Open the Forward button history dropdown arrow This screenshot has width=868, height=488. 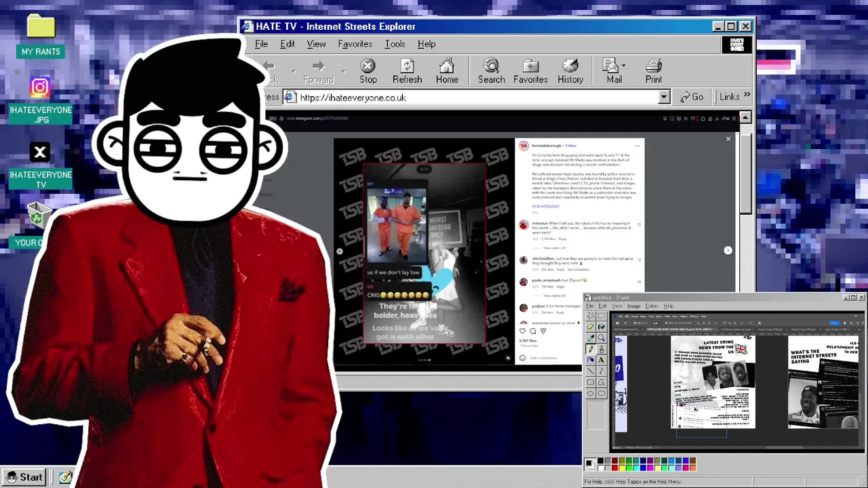pos(343,70)
